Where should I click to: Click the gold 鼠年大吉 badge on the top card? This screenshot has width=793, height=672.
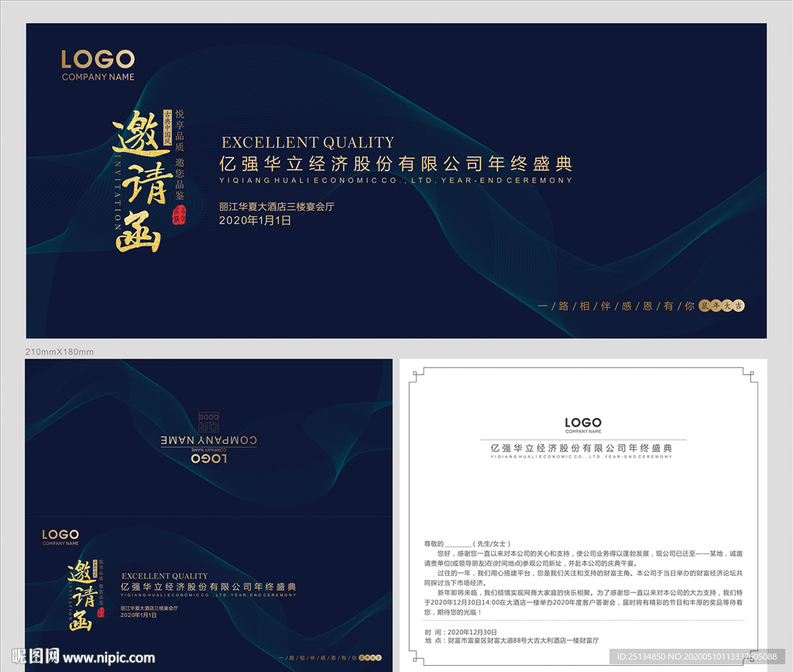point(721,305)
